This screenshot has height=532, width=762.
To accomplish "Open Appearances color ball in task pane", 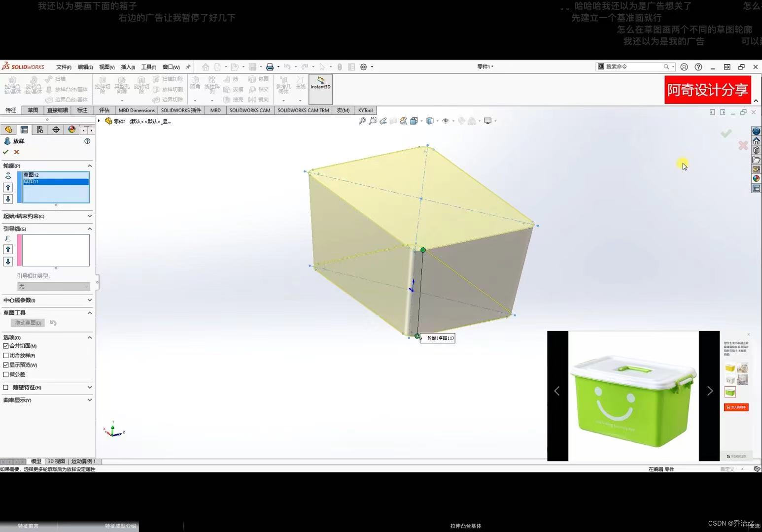I will pyautogui.click(x=756, y=179).
